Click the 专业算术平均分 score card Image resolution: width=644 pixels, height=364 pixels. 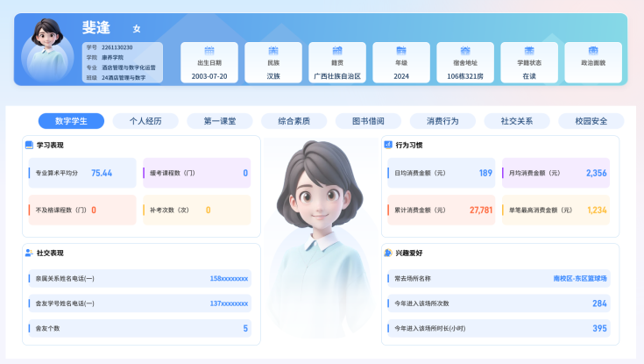point(82,173)
